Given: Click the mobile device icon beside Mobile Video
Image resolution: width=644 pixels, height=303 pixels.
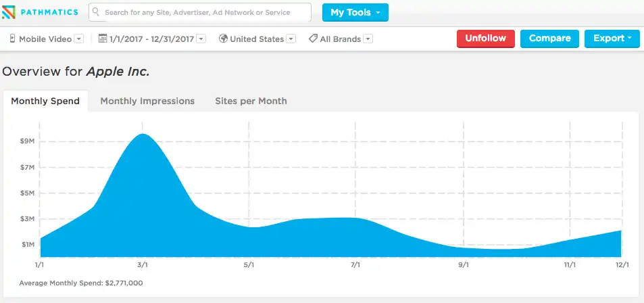Looking at the screenshot, I should 12,39.
